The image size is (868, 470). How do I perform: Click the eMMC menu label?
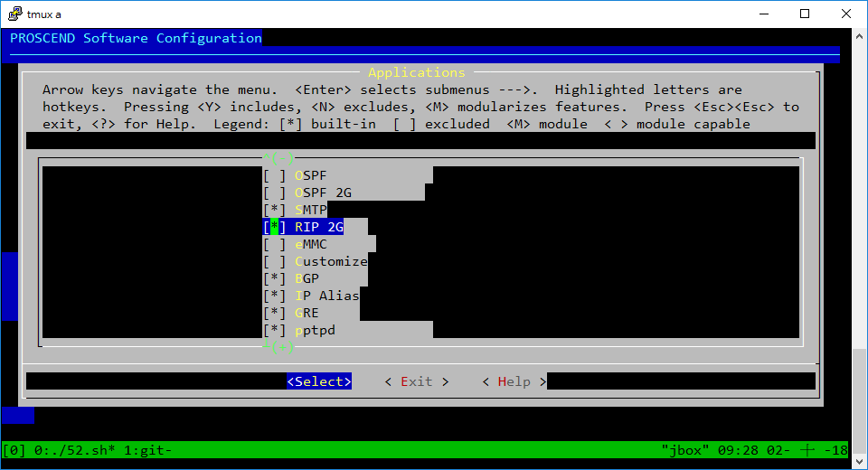(310, 244)
